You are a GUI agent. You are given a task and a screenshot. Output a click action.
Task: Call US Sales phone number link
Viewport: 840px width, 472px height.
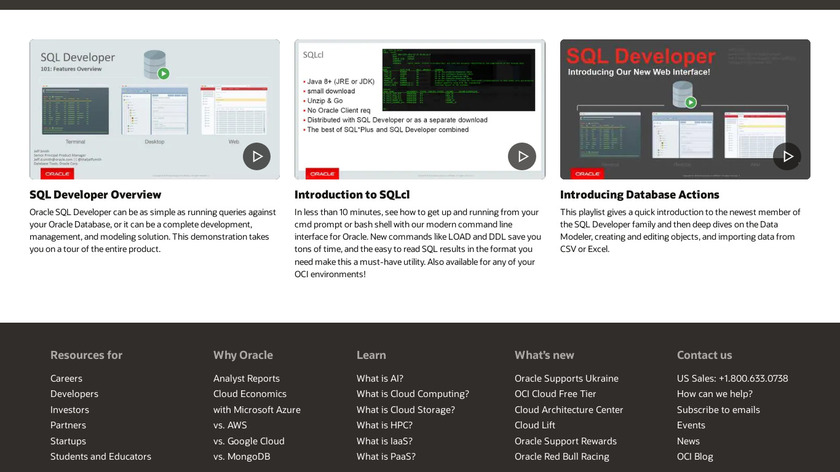tap(732, 378)
